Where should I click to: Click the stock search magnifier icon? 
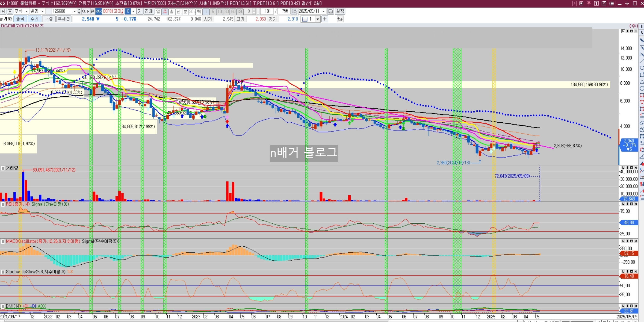pyautogui.click(x=84, y=11)
